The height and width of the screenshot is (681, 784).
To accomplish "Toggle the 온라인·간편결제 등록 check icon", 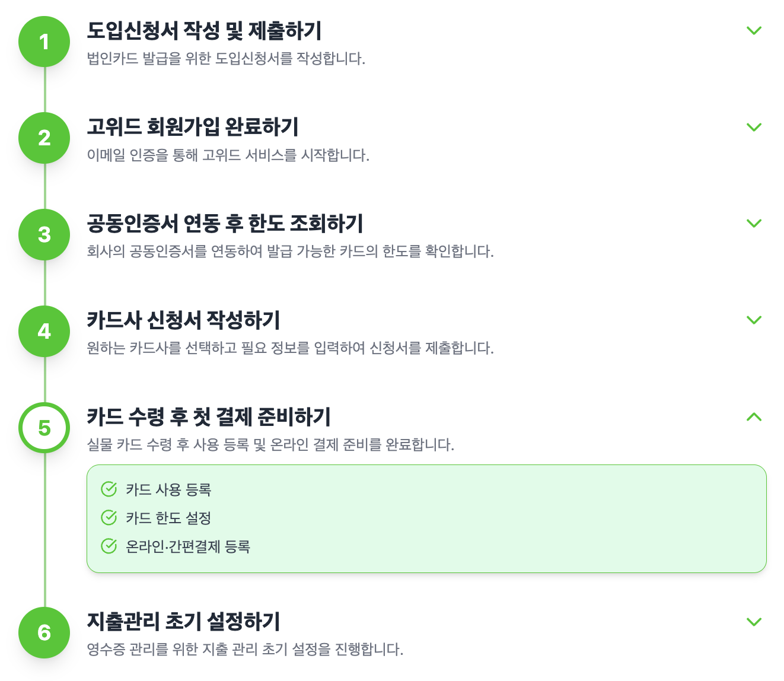I will [x=109, y=546].
